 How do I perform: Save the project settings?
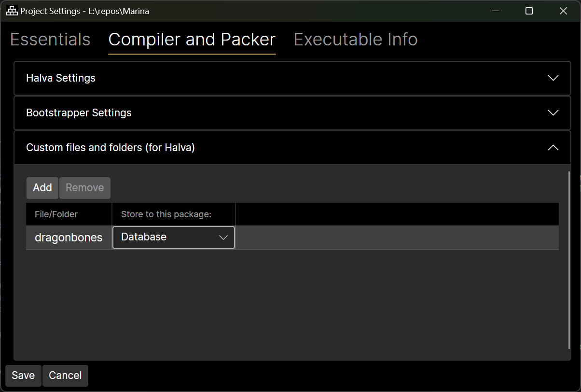tap(23, 376)
